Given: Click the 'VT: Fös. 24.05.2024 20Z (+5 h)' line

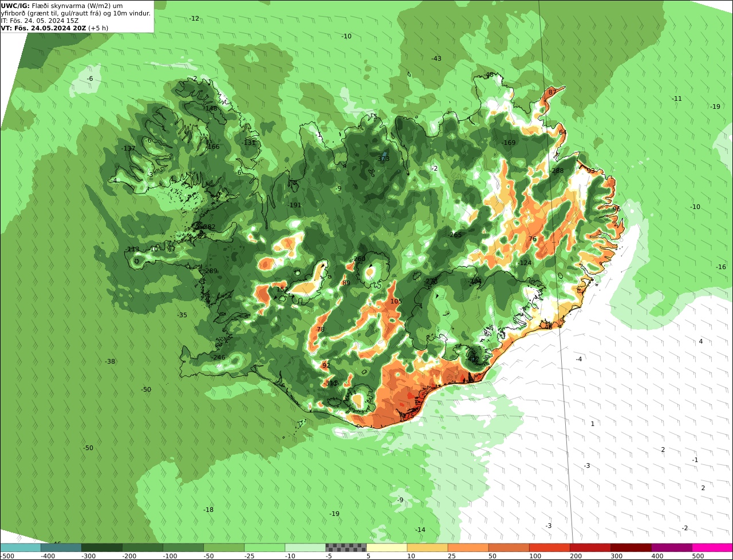Looking at the screenshot, I should point(54,28).
